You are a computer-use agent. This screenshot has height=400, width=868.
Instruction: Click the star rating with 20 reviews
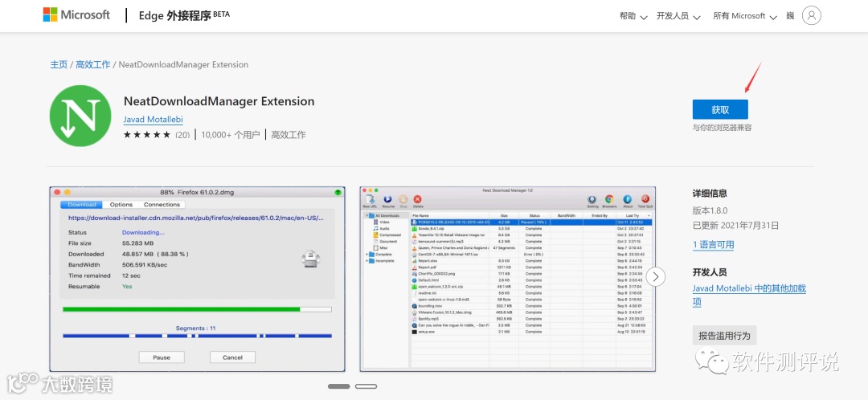tap(157, 134)
